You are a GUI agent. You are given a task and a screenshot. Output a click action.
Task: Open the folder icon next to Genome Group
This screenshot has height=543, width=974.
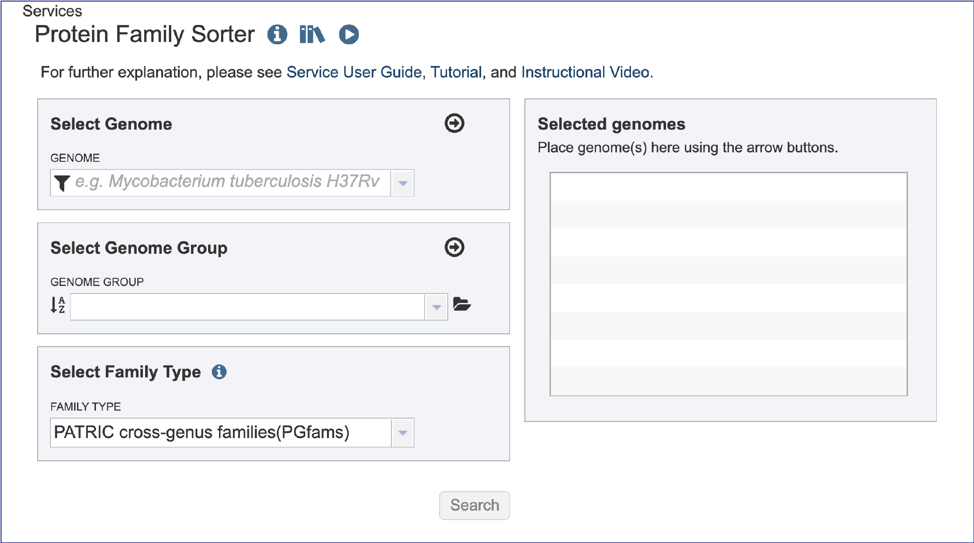[x=462, y=305]
